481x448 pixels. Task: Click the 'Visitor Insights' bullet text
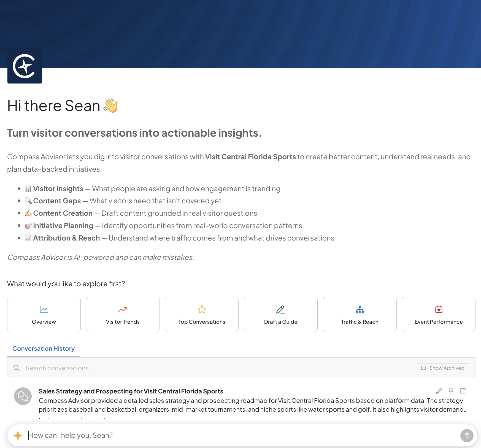[58, 189]
